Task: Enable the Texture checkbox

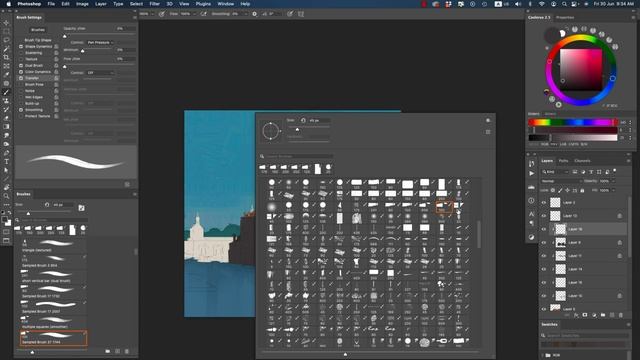Action: tap(21, 59)
